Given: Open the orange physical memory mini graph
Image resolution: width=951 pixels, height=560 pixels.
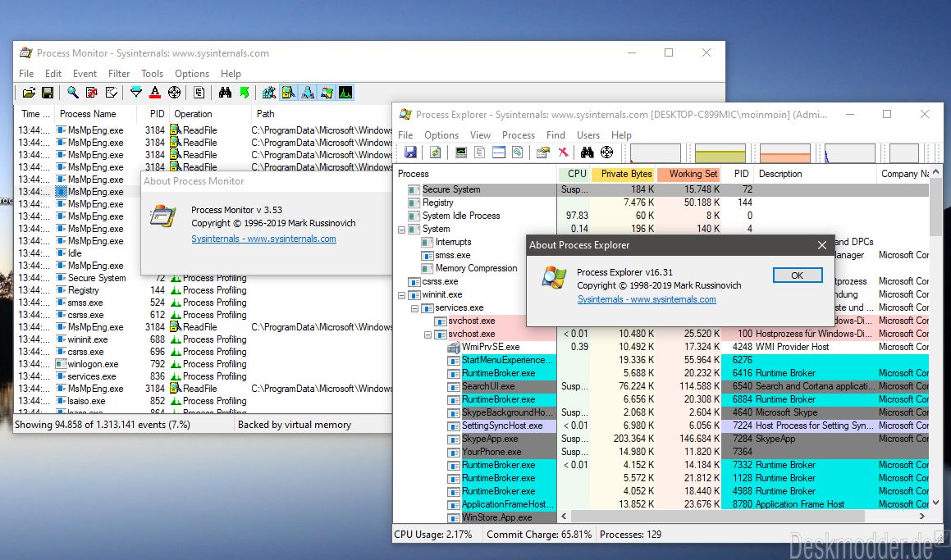Looking at the screenshot, I should (784, 153).
